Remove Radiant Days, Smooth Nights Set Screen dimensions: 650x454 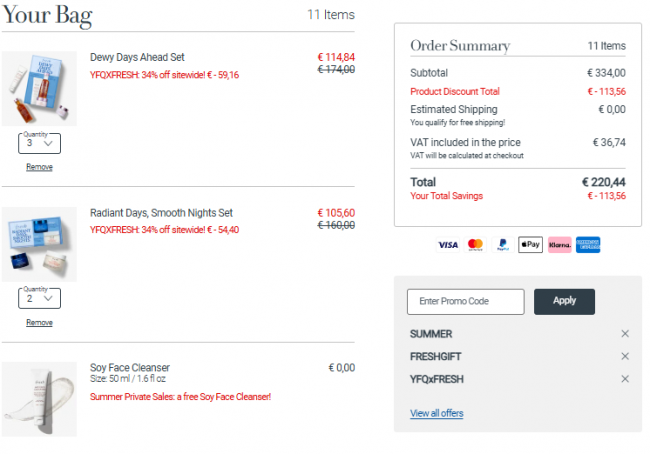(39, 322)
